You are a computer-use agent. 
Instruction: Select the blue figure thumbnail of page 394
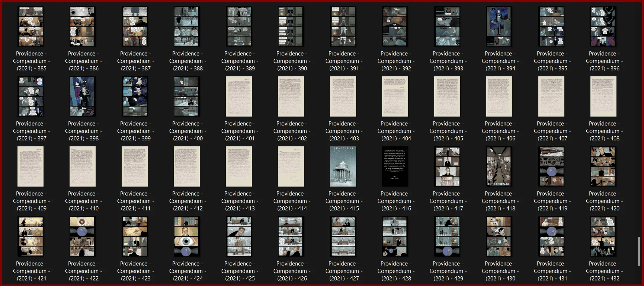[499, 26]
